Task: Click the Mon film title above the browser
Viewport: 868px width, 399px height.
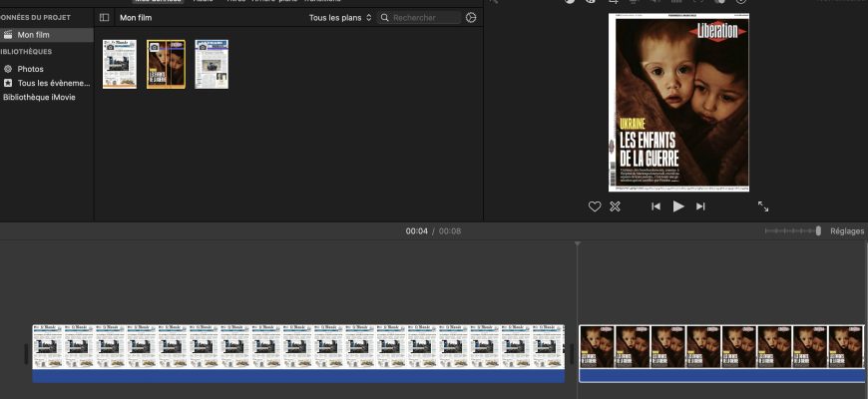Action: [136, 18]
